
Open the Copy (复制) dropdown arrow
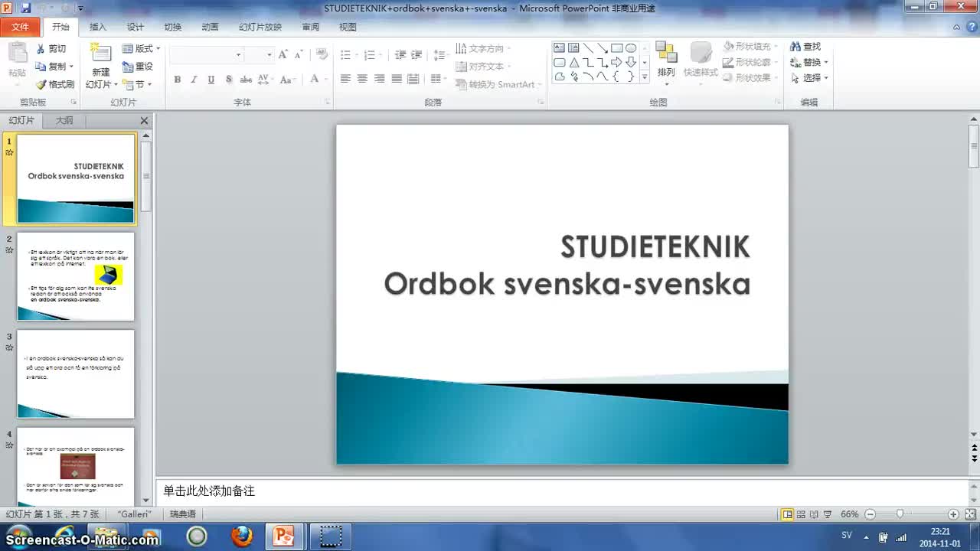pos(71,67)
